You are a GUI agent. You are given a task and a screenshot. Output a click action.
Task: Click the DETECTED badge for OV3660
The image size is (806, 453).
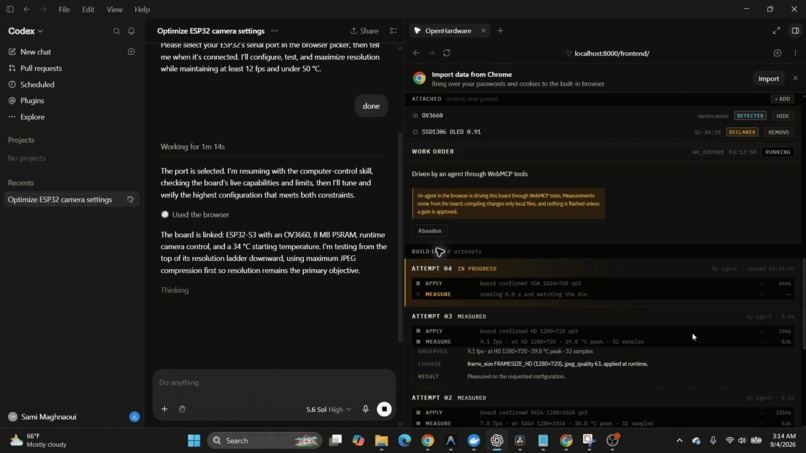point(750,116)
